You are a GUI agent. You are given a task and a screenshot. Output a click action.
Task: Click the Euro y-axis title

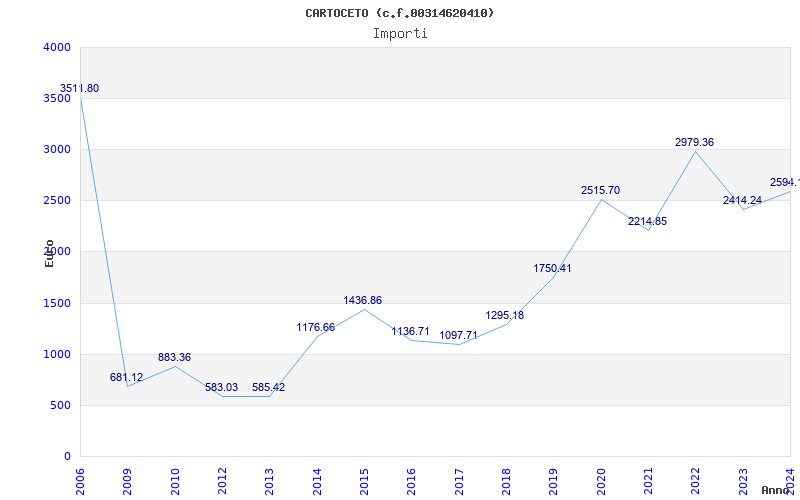pyautogui.click(x=49, y=252)
